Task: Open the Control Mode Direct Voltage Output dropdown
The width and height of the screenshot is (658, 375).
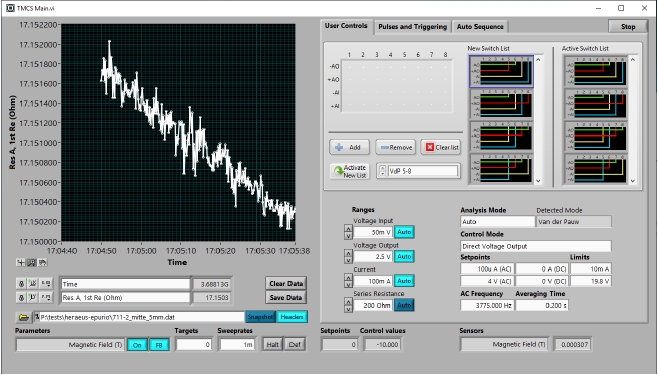Action: (535, 246)
